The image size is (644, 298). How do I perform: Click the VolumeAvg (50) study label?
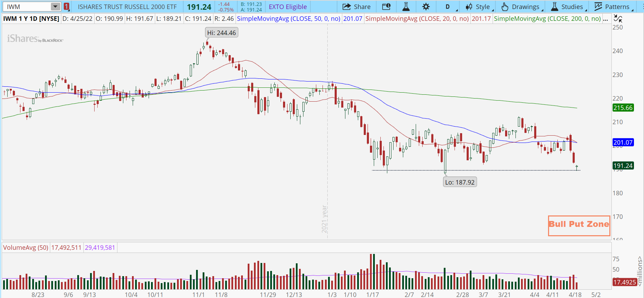pos(26,248)
